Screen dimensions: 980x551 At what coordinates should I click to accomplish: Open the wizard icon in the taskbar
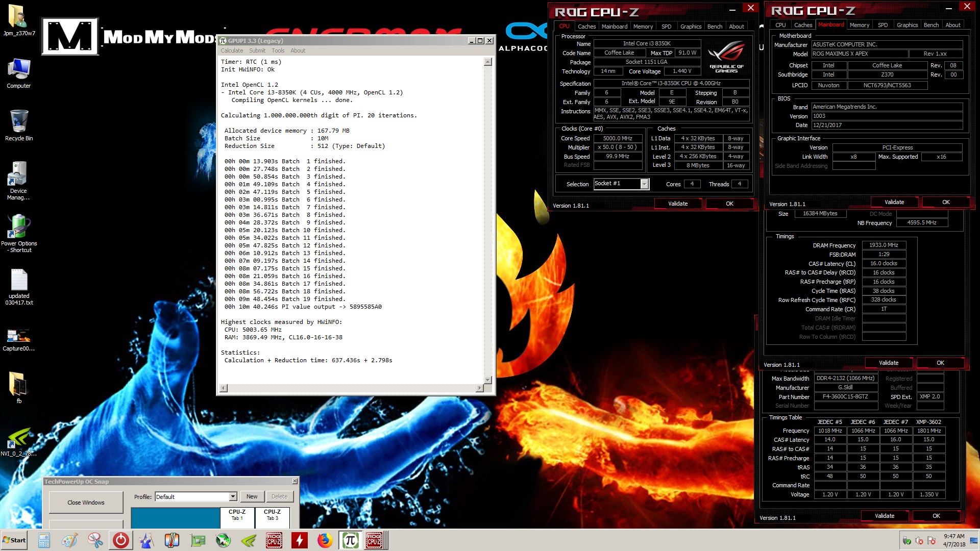click(146, 540)
